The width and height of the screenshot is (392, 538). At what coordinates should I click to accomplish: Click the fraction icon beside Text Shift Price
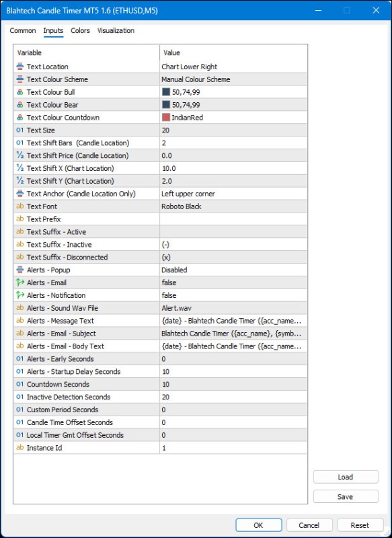click(x=20, y=155)
